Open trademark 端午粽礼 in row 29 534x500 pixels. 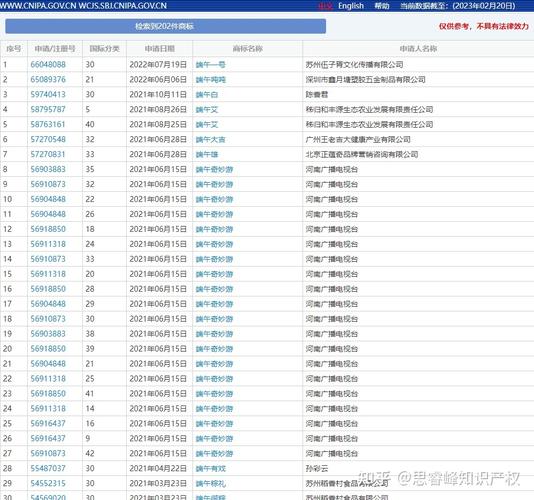pos(210,483)
